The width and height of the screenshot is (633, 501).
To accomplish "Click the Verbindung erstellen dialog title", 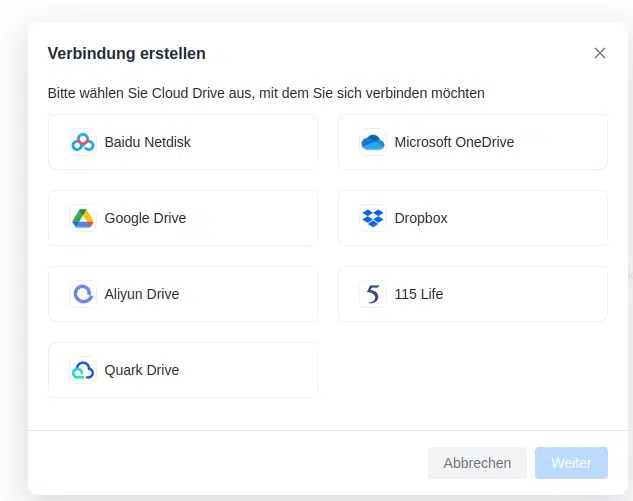I will pyautogui.click(x=127, y=53).
